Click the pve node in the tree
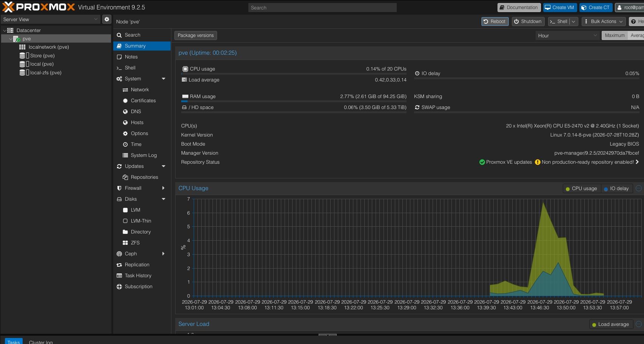644x344 pixels. pyautogui.click(x=26, y=39)
